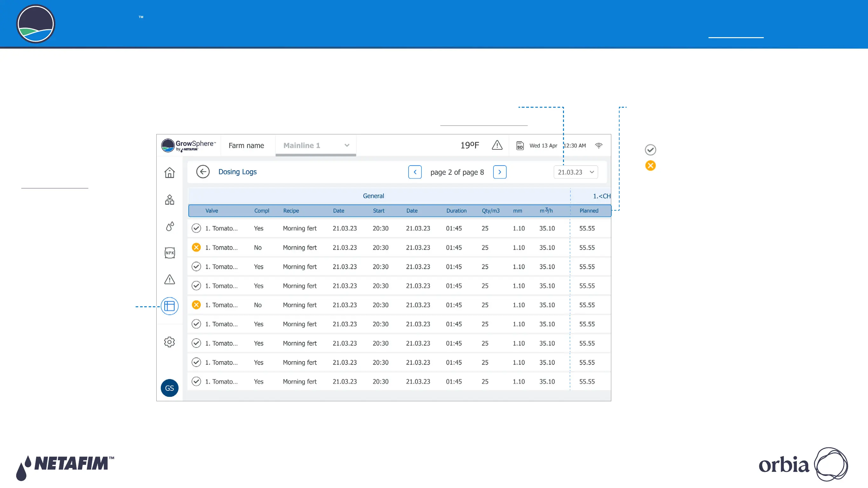
Task: Click the Wi-Fi signal icon
Action: 599,146
